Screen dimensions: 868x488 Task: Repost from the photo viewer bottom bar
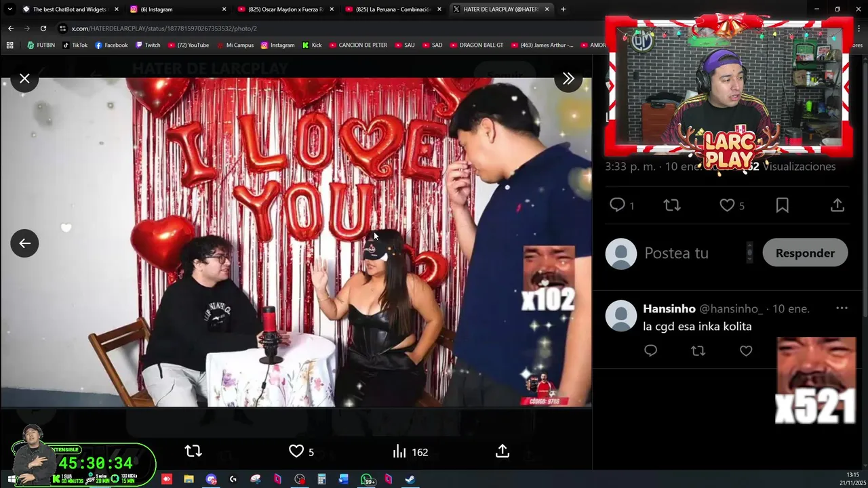click(193, 451)
